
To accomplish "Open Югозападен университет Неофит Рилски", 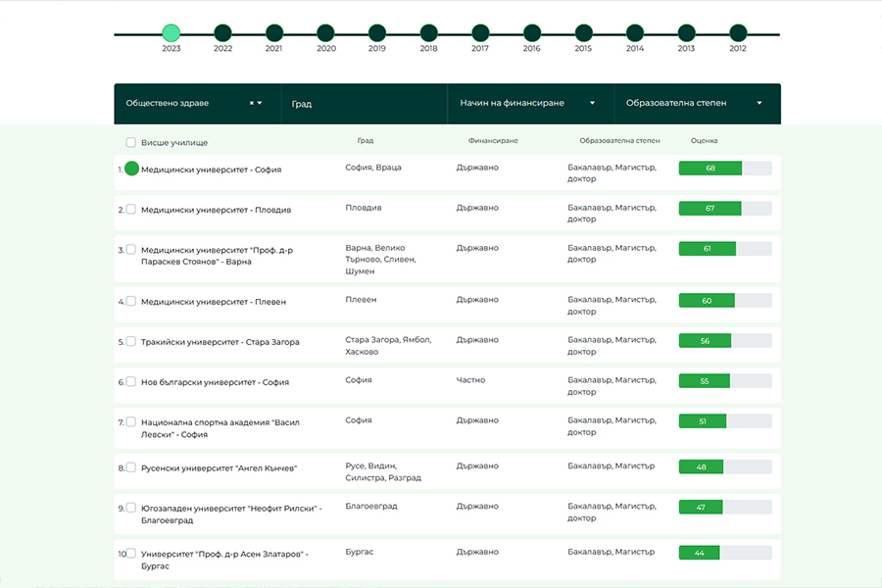I will (x=231, y=514).
